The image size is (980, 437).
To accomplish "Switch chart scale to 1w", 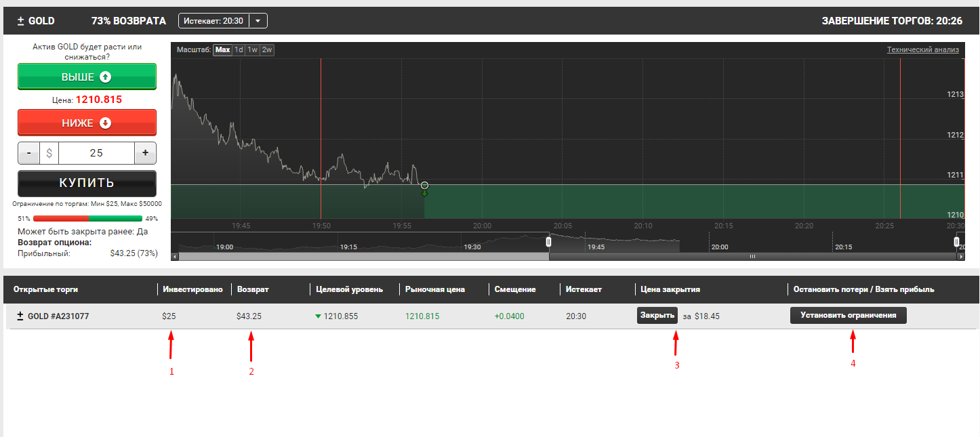I will [253, 49].
